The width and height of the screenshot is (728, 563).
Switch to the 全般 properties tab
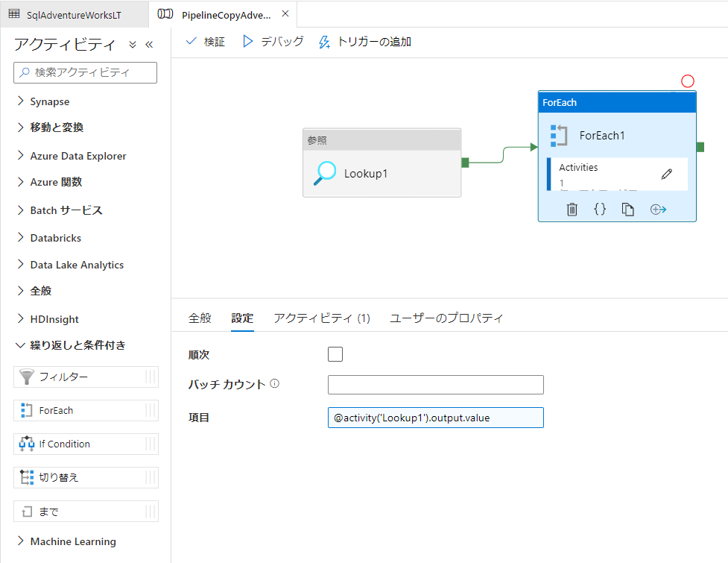coord(200,318)
